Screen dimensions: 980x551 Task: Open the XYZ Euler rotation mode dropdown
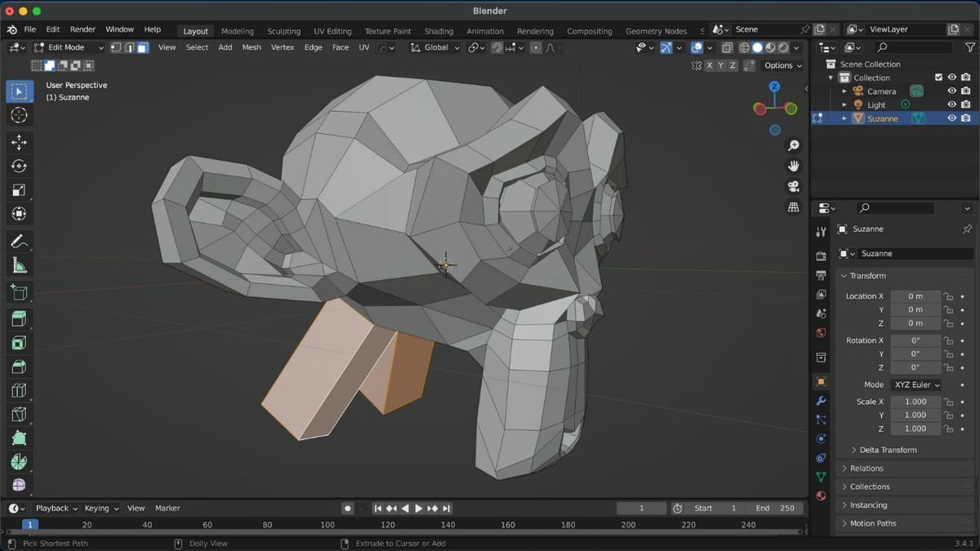[x=915, y=384]
